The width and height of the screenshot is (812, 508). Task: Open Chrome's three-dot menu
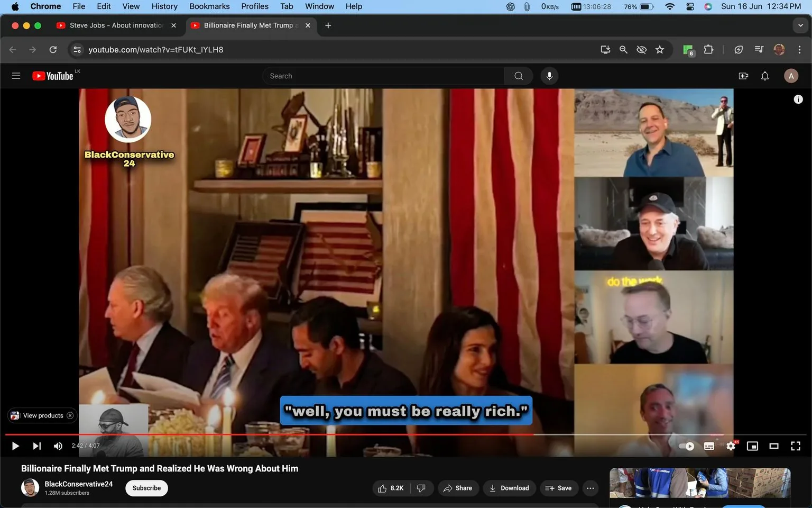[x=800, y=49]
